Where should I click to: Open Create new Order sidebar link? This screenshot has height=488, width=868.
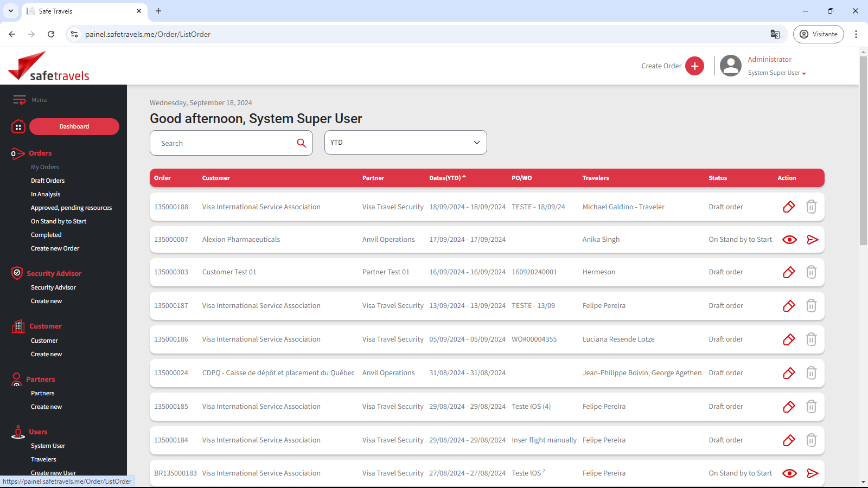click(55, 248)
